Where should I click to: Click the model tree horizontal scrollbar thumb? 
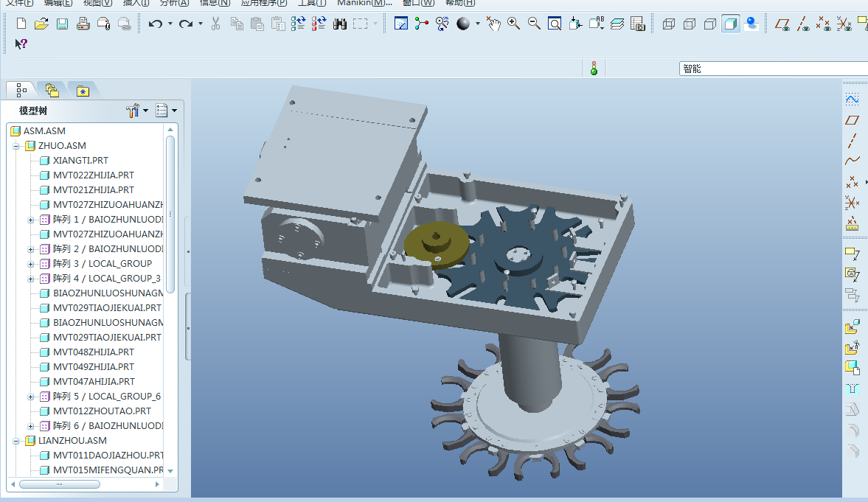point(60,484)
